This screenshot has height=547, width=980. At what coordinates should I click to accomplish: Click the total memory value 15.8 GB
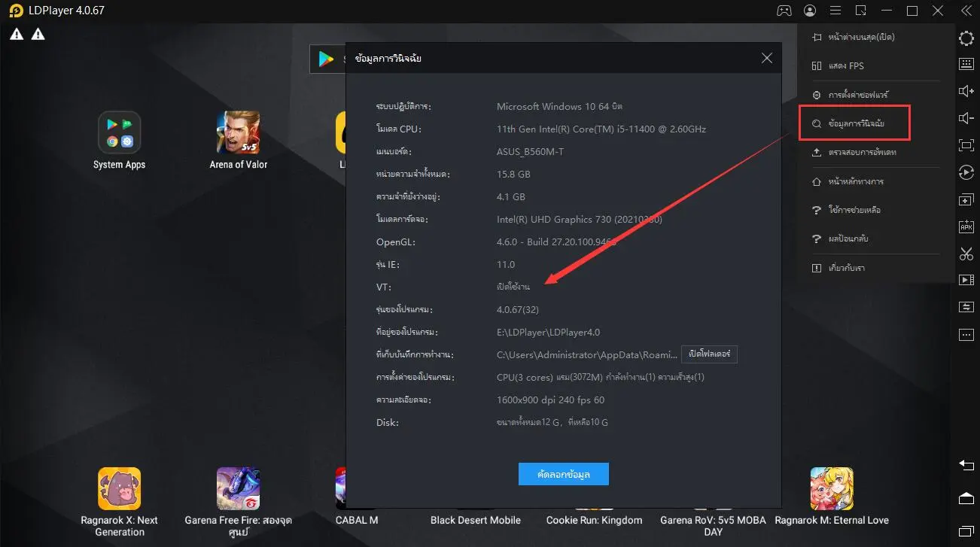[513, 175]
